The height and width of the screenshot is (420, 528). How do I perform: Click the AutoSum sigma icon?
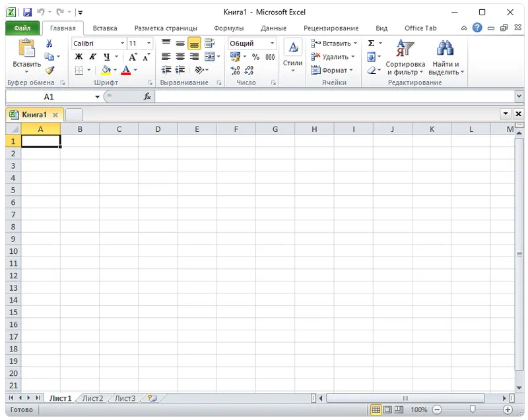(371, 44)
